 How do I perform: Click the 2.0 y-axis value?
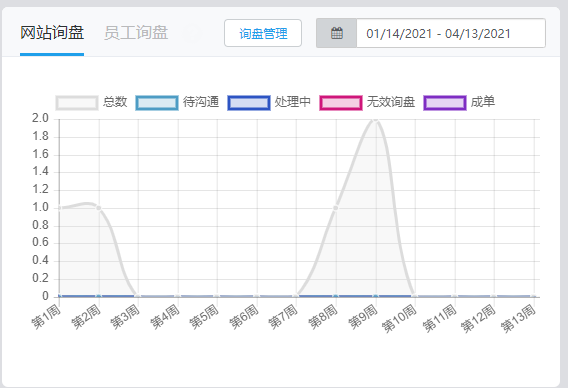tap(40, 118)
